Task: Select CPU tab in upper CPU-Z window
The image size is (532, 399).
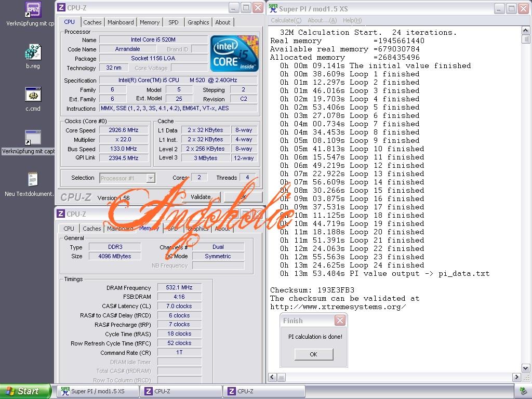Action: pyautogui.click(x=69, y=22)
